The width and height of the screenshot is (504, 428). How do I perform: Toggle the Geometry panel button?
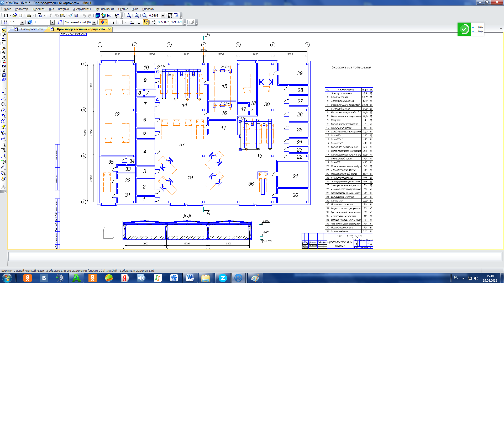point(4,30)
